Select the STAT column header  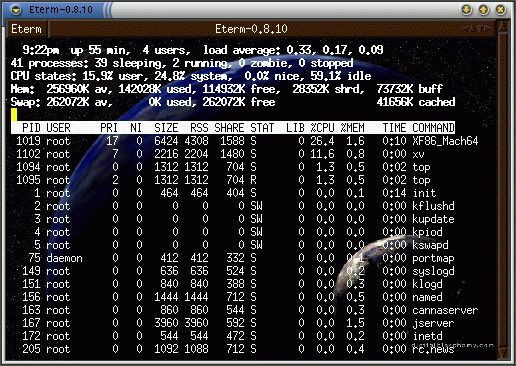(262, 128)
